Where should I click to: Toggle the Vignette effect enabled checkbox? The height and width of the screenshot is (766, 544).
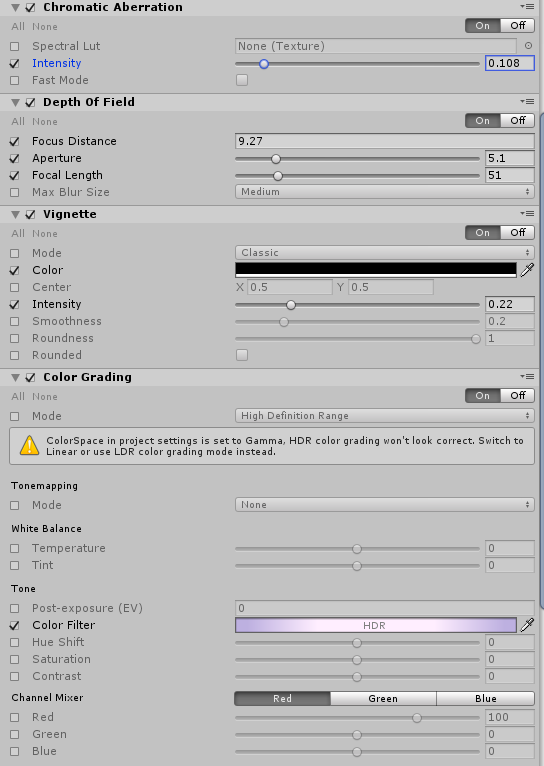point(31,214)
